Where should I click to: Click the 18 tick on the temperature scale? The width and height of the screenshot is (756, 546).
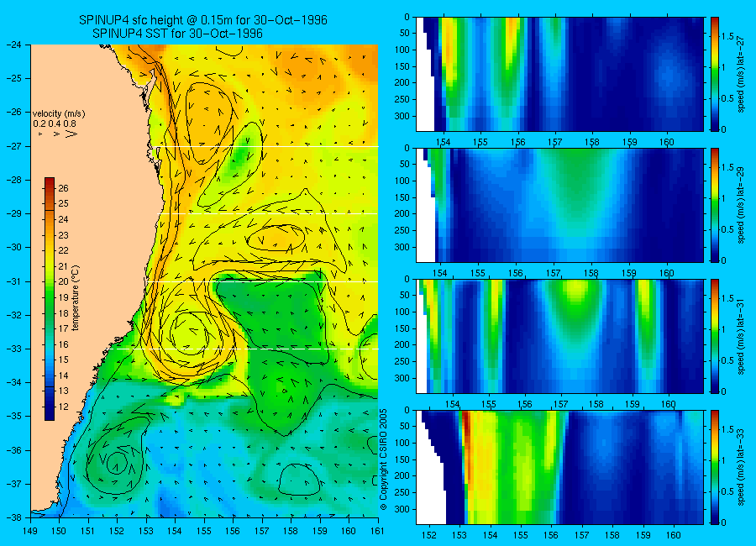[63, 313]
